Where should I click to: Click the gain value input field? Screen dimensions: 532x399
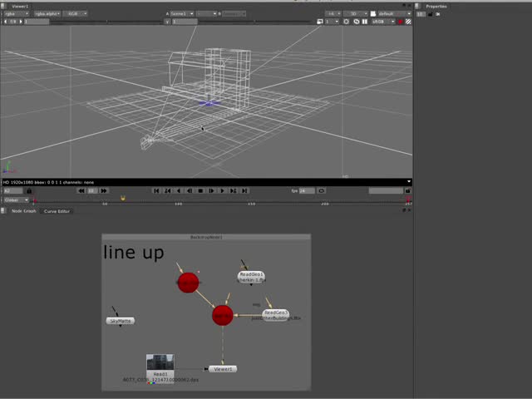37,22
